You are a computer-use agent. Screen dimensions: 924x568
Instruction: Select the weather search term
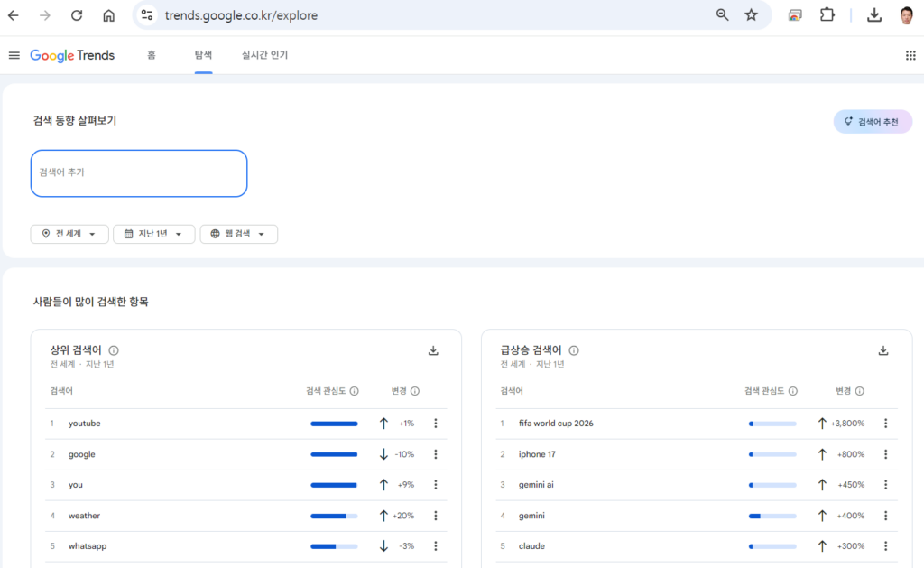[84, 516]
